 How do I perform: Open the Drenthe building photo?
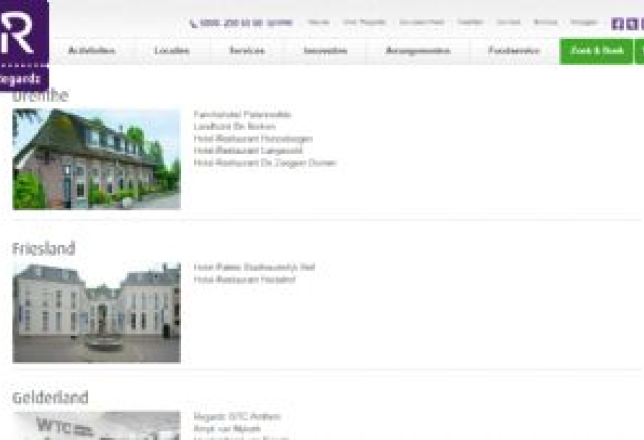point(97,159)
